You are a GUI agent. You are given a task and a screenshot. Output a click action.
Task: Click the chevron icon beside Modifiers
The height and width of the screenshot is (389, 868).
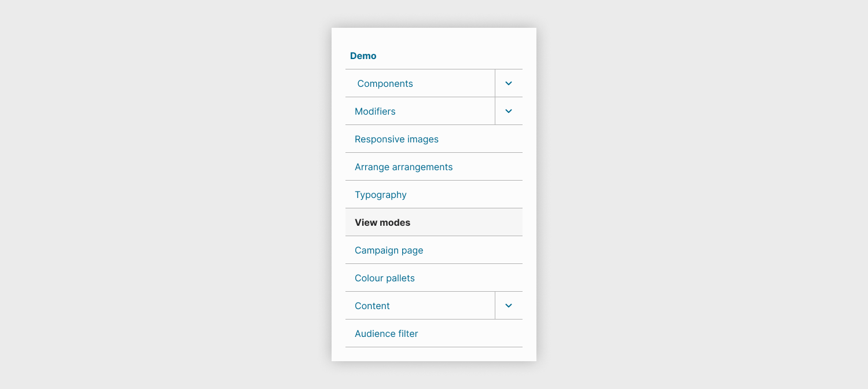509,111
